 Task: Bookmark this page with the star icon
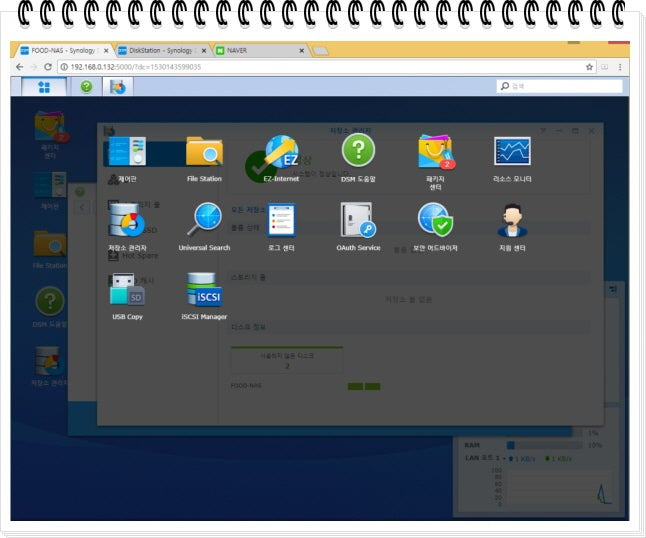click(x=589, y=67)
